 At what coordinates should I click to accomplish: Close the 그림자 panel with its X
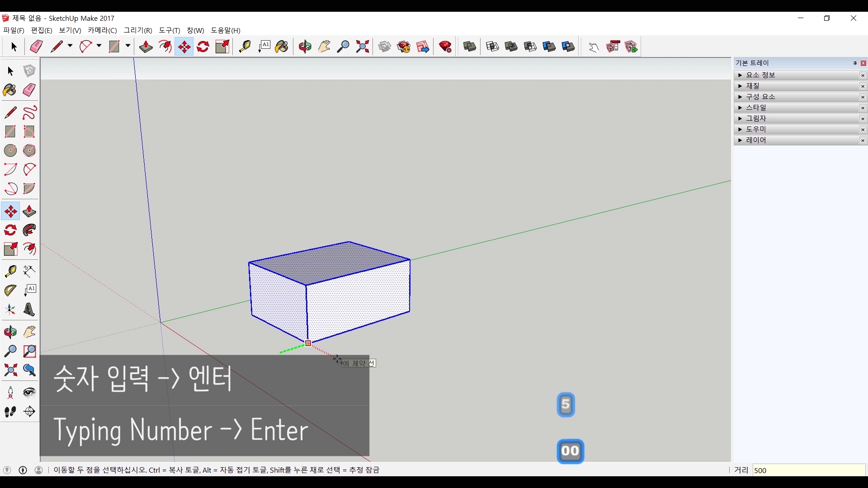(x=863, y=118)
